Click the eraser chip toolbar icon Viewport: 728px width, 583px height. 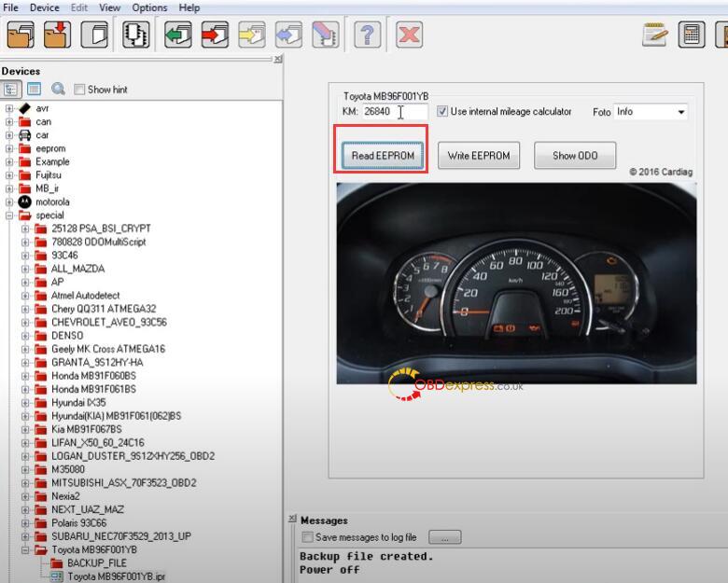point(326,35)
